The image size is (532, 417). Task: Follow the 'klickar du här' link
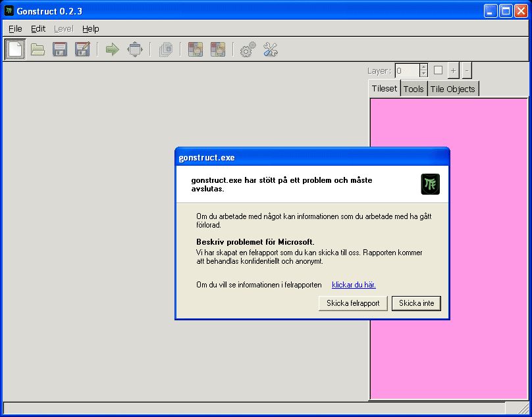click(x=354, y=285)
